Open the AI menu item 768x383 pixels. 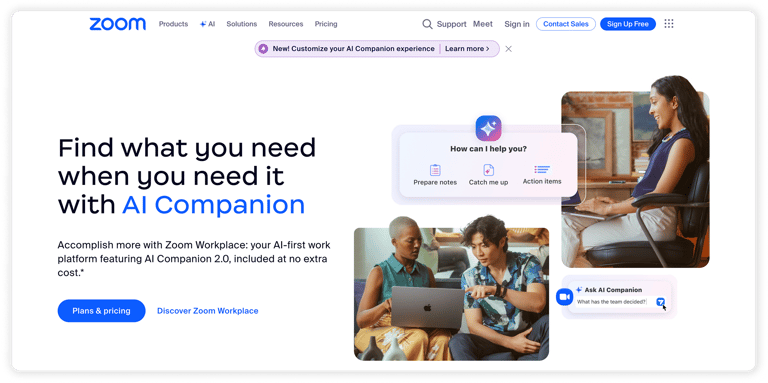207,24
